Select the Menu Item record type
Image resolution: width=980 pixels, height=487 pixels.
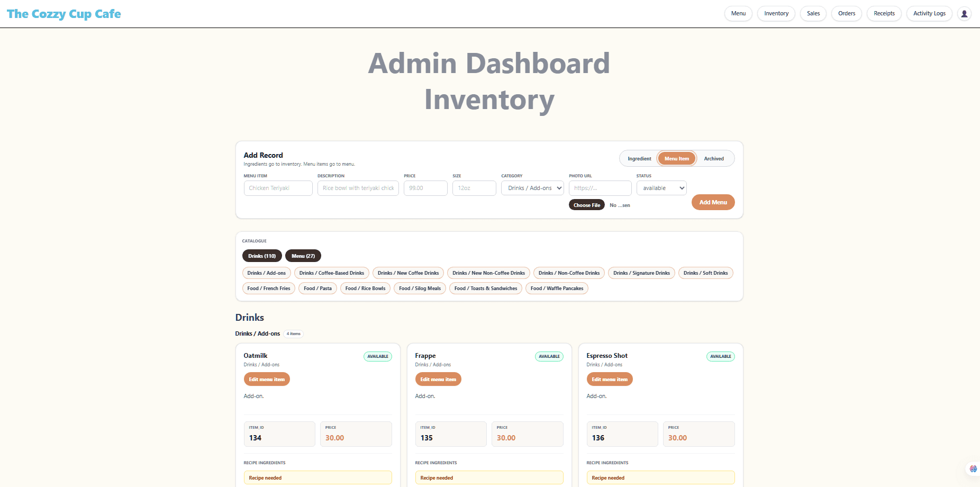tap(677, 159)
